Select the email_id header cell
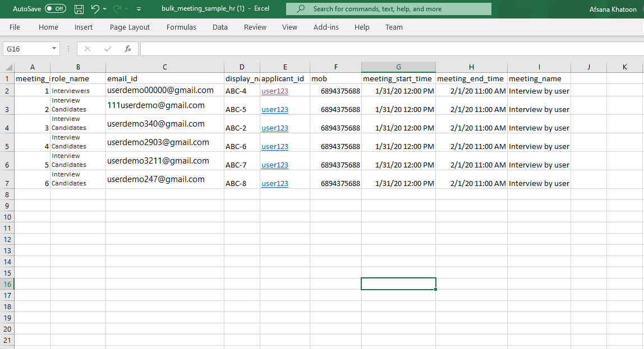644x349 pixels. pyautogui.click(x=165, y=79)
